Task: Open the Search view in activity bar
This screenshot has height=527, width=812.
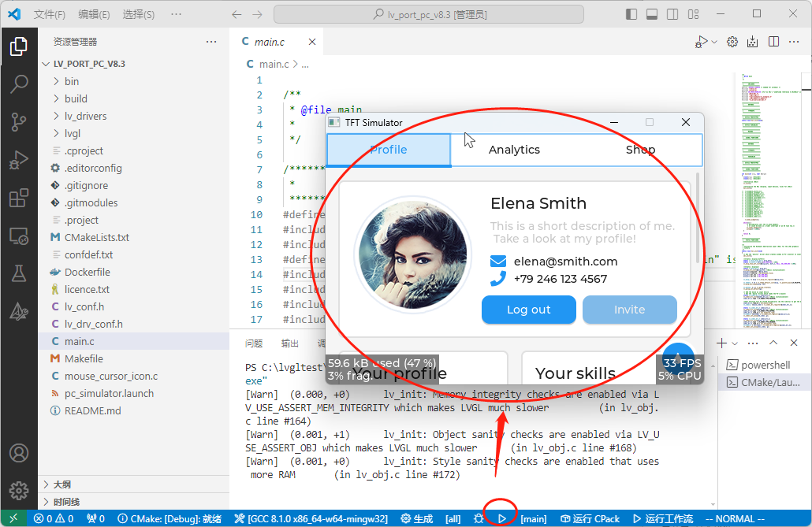Action: [19, 84]
